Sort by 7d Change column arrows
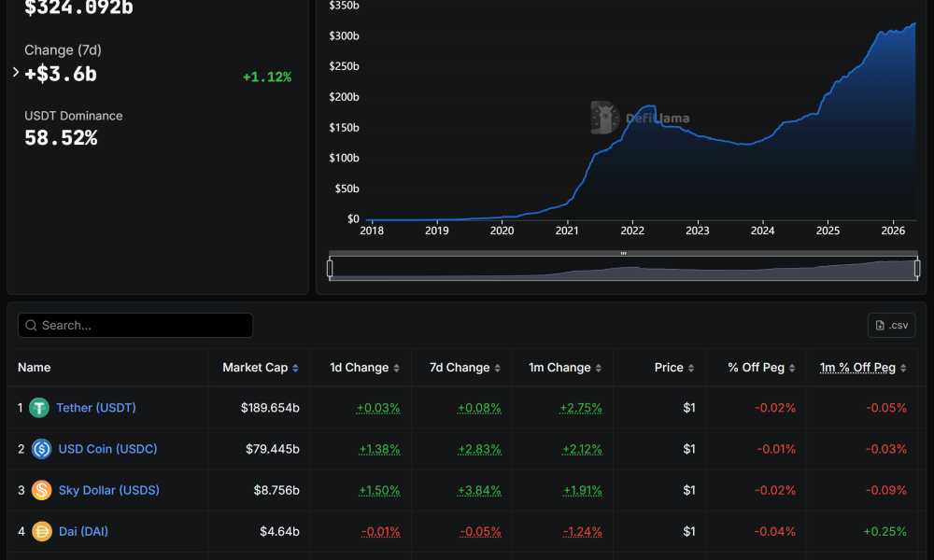Screen dimensions: 934x560 [x=498, y=369]
